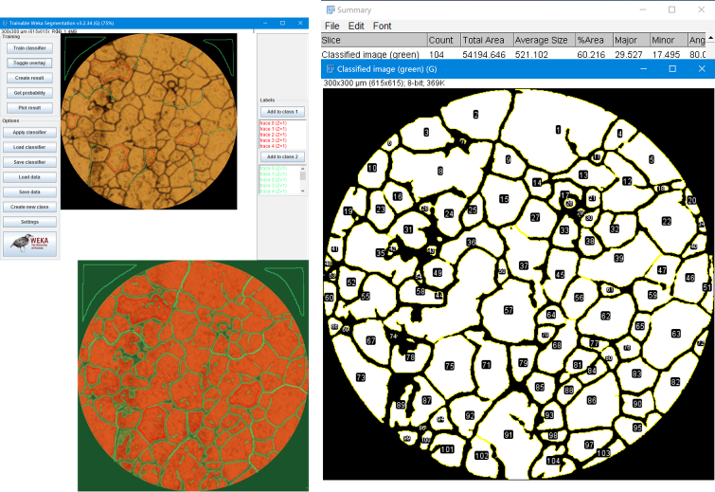Screen dimensions: 715x492
Task: Open File menu in Summary window
Action: pos(332,26)
